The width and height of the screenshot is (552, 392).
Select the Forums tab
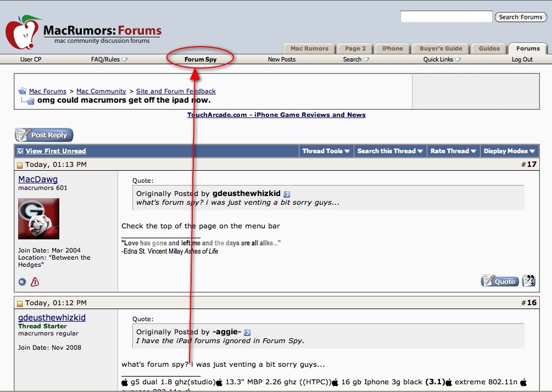pos(528,48)
